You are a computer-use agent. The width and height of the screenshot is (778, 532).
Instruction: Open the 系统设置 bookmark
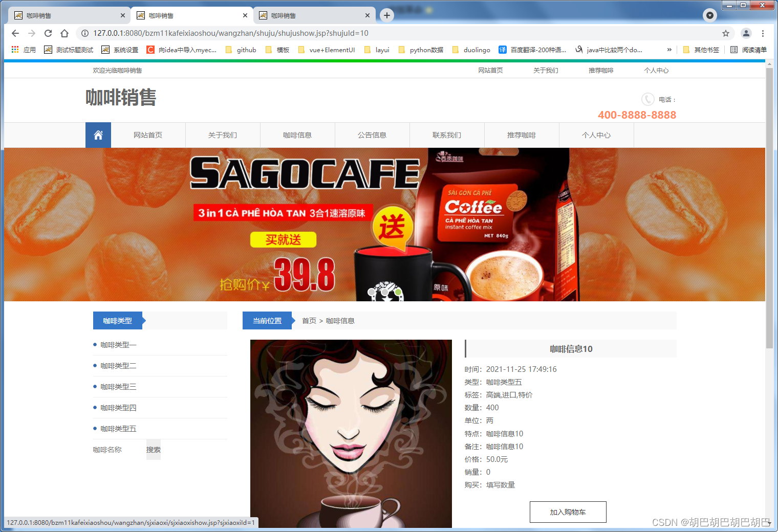(120, 50)
